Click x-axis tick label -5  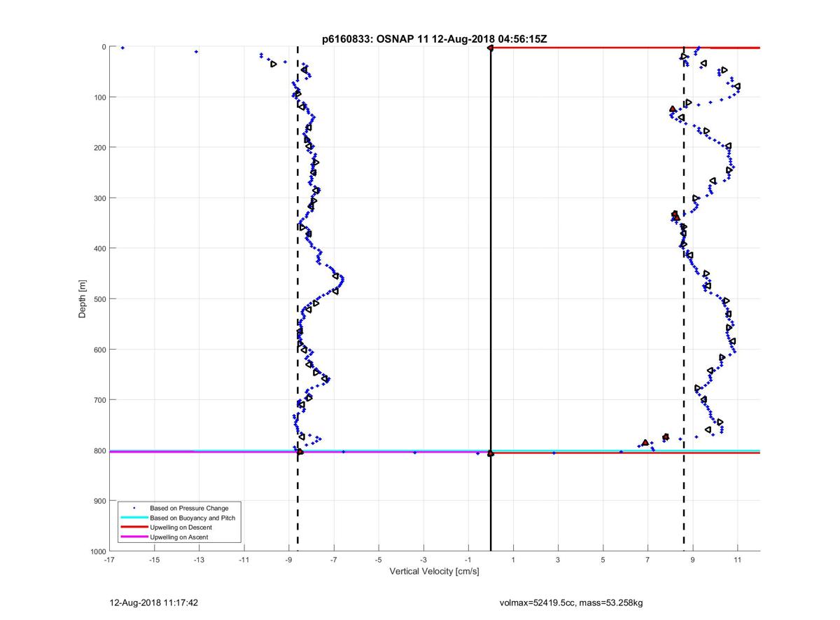378,560
